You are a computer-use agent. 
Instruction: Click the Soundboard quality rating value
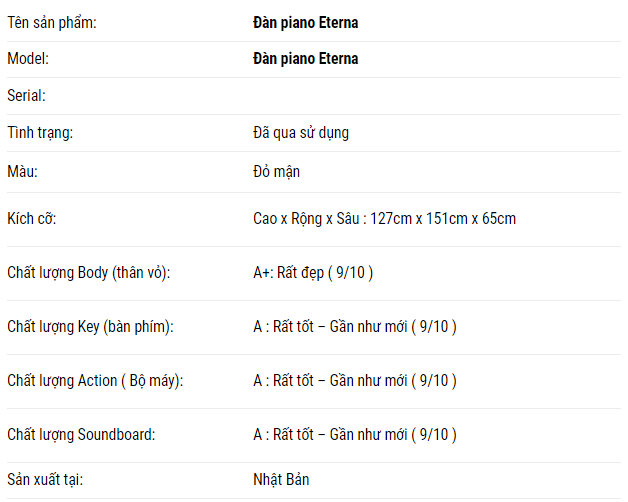coord(354,434)
